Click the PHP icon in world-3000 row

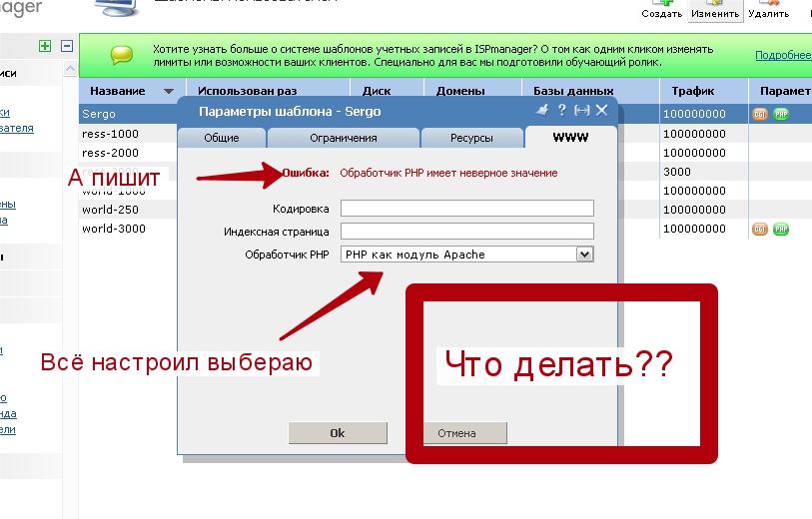pos(780,229)
